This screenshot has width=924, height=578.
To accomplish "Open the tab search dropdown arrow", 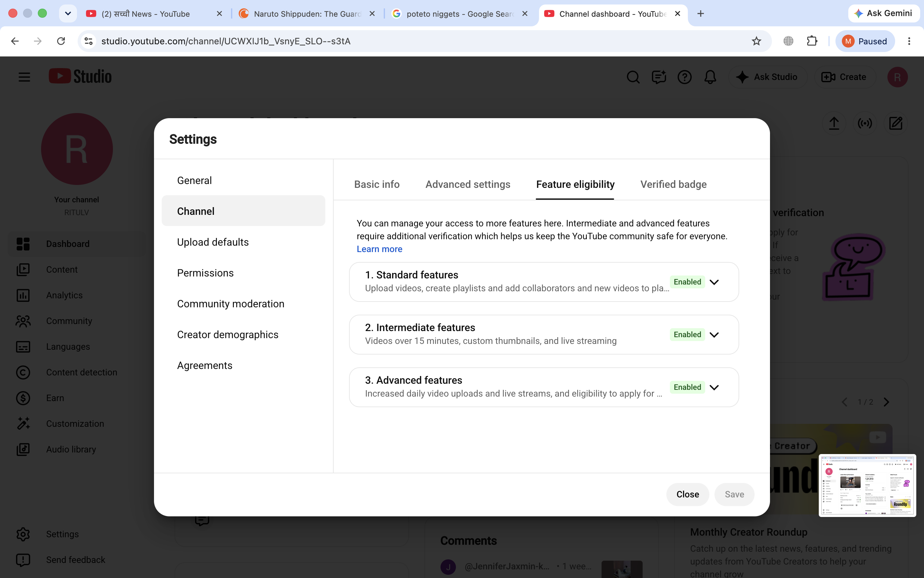I will [68, 14].
